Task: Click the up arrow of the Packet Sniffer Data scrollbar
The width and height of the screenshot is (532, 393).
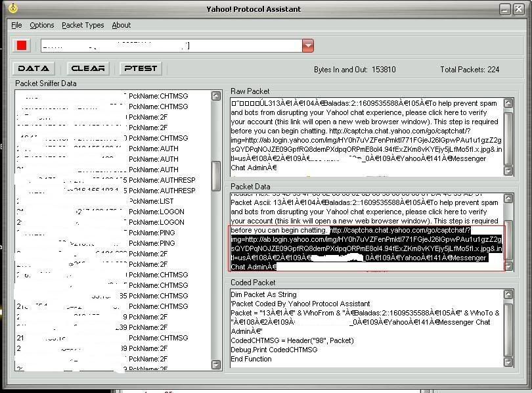Action: [x=216, y=96]
